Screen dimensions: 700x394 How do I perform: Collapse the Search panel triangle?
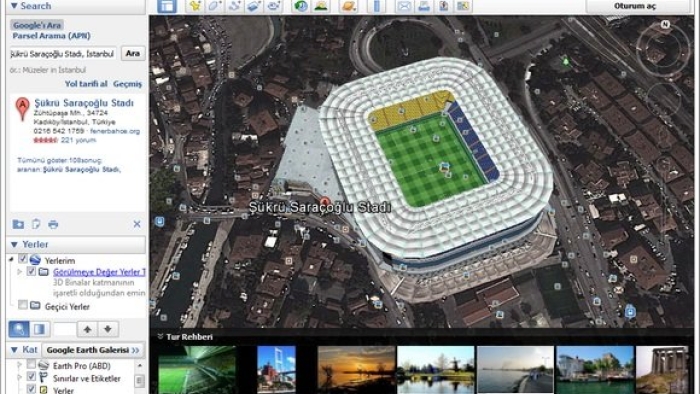(14, 6)
